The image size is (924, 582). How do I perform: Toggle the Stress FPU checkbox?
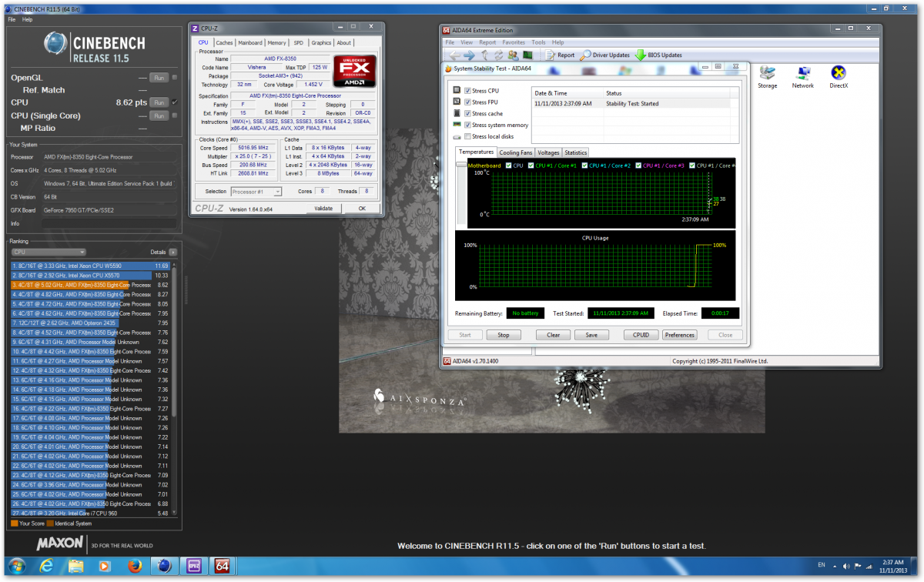pos(467,102)
